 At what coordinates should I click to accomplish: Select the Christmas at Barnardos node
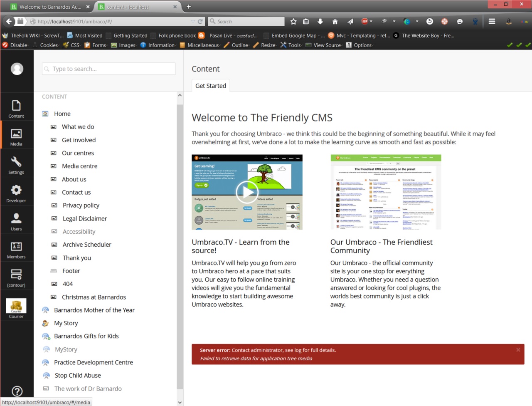click(94, 297)
